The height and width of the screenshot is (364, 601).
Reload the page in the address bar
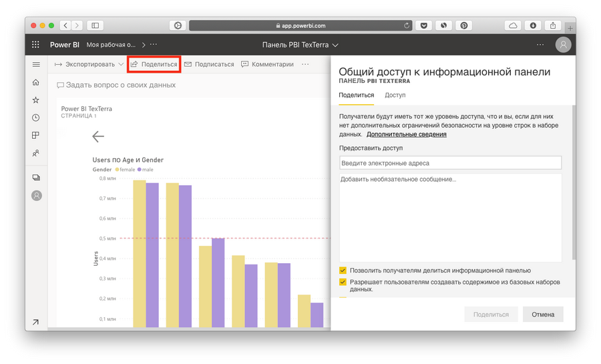(x=406, y=25)
